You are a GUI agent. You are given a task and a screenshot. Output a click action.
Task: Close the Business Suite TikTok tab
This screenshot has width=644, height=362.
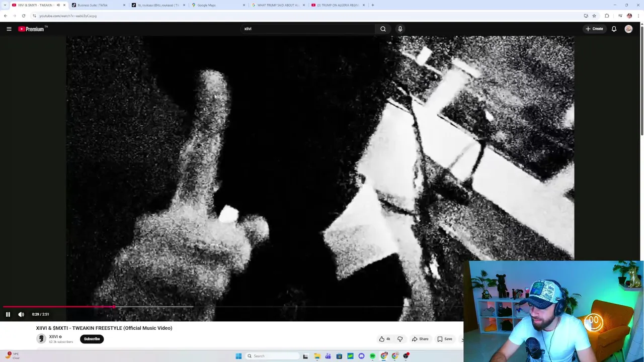[x=124, y=5]
